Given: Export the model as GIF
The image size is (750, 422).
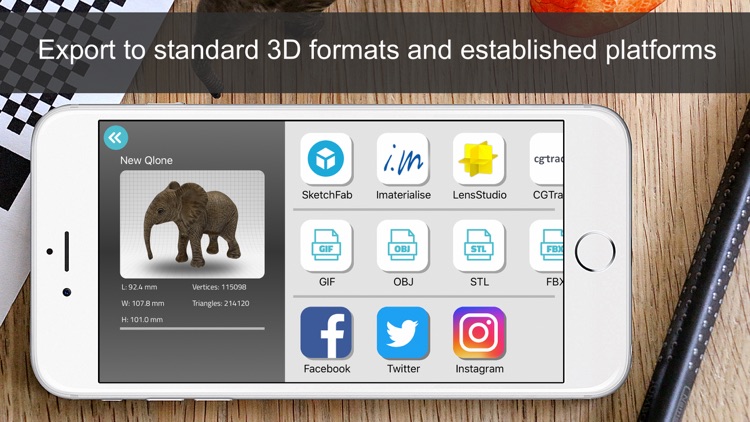Looking at the screenshot, I should [326, 247].
